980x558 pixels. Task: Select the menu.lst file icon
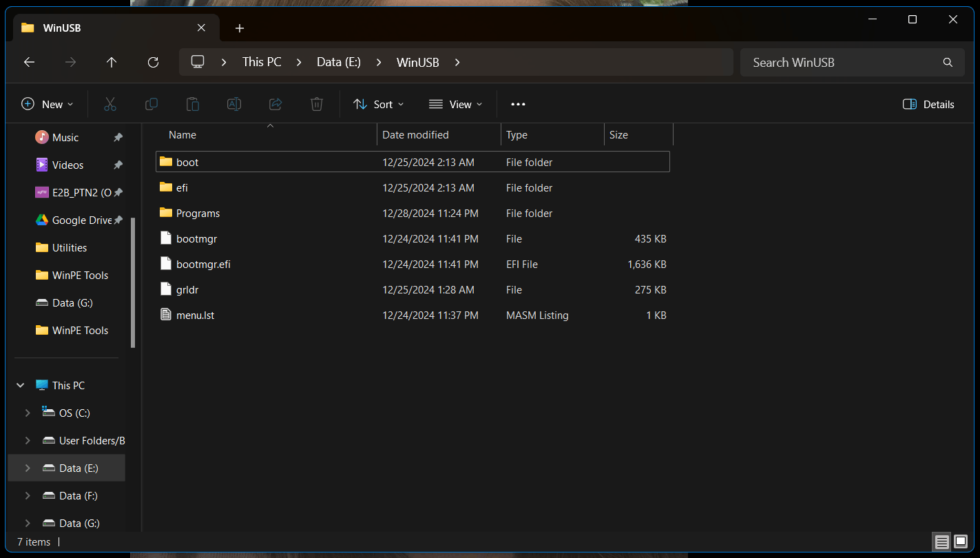pyautogui.click(x=165, y=315)
